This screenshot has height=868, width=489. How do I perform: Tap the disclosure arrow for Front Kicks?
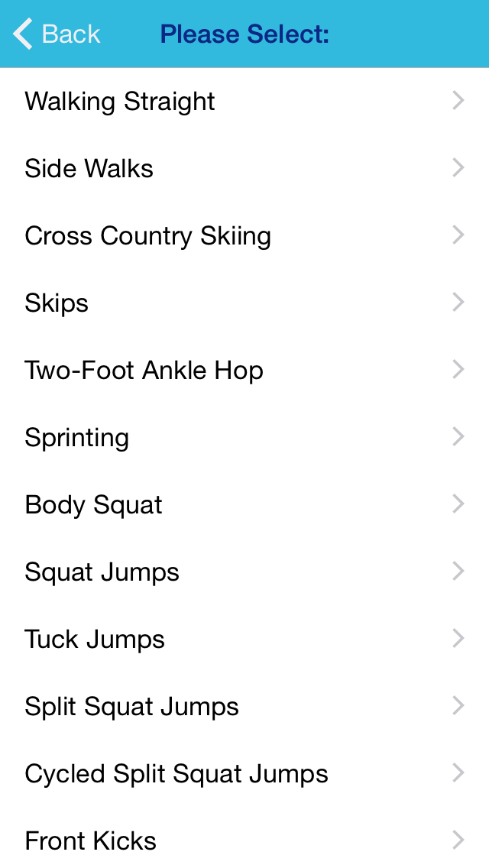[x=458, y=840]
